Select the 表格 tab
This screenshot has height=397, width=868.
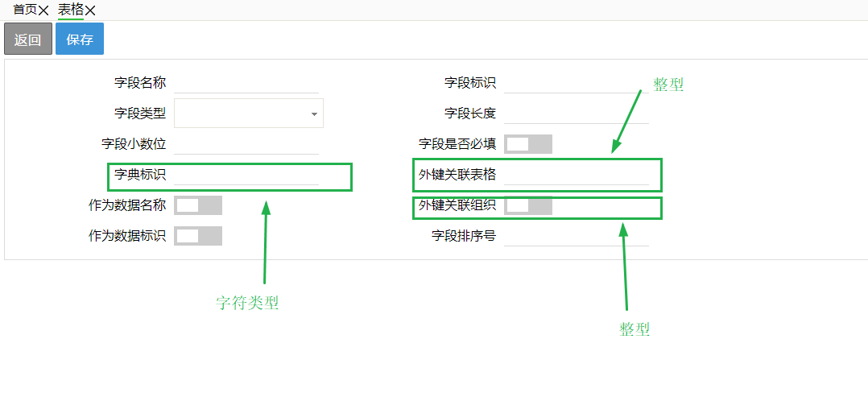coord(71,10)
